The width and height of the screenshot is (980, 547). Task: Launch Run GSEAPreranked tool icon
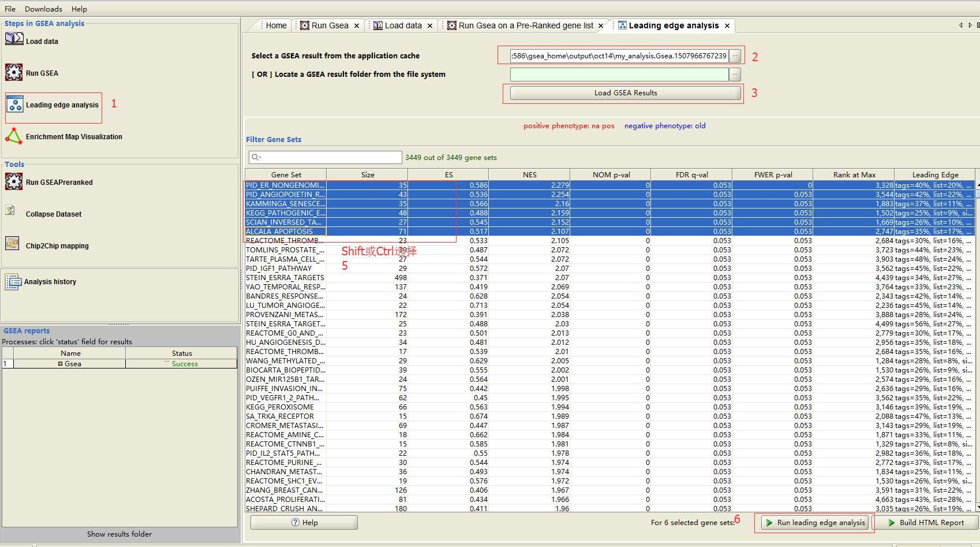tap(14, 181)
